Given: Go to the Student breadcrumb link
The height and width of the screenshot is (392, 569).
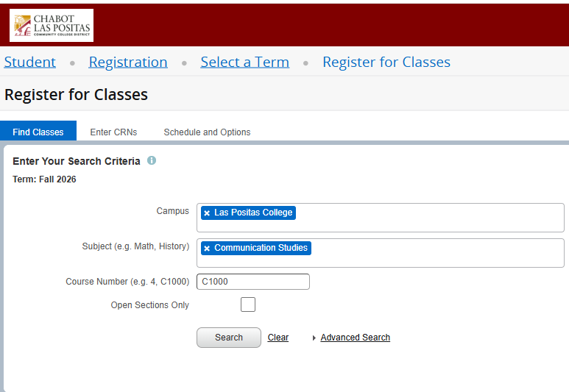Looking at the screenshot, I should coord(30,63).
